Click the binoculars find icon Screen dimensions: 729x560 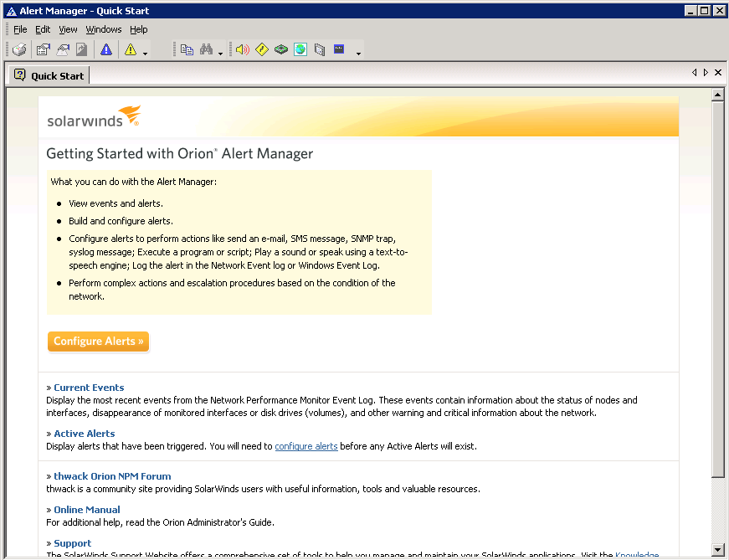[207, 49]
